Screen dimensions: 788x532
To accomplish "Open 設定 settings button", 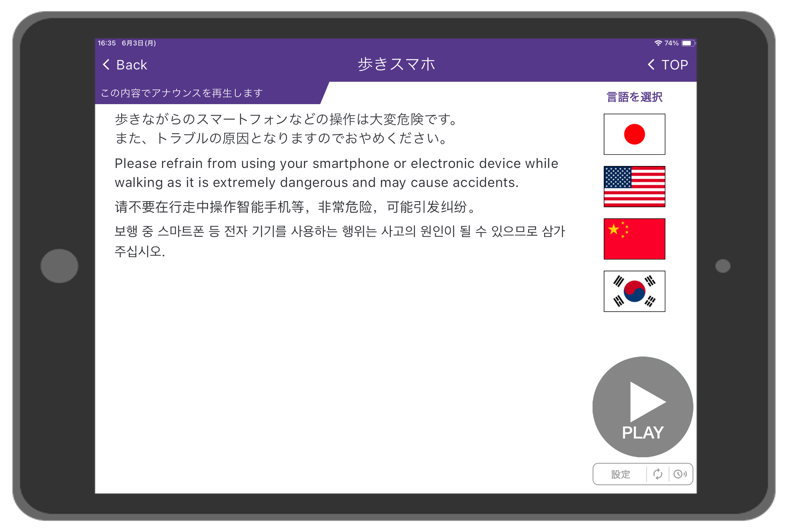I will click(x=620, y=474).
